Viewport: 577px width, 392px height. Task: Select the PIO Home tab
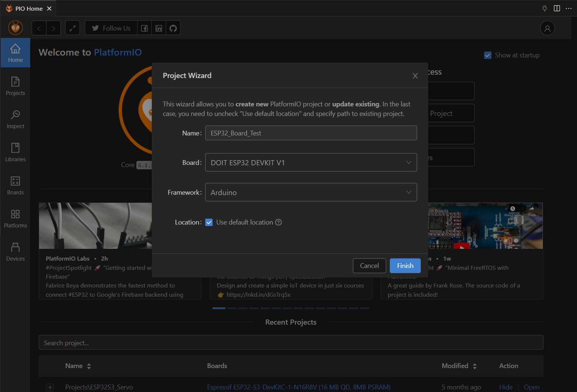(x=29, y=8)
